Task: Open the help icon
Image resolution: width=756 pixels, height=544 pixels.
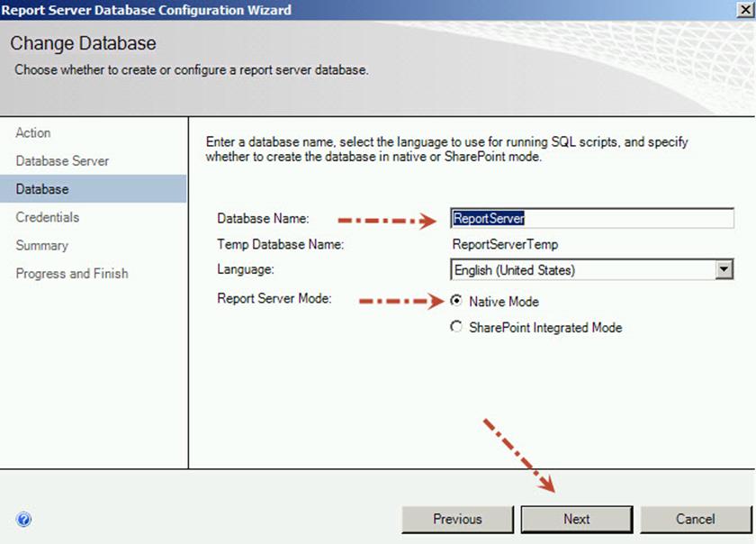Action: click(x=23, y=520)
